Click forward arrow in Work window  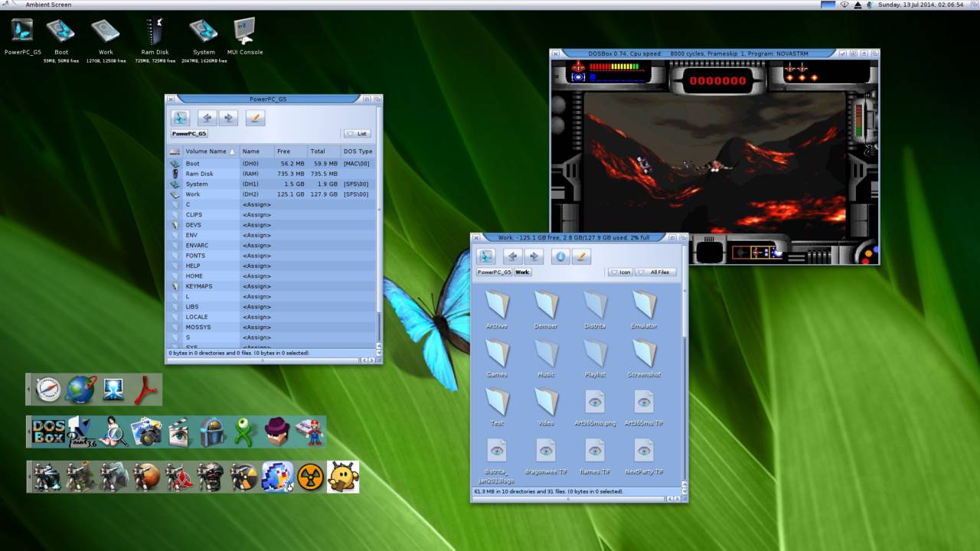(x=534, y=256)
